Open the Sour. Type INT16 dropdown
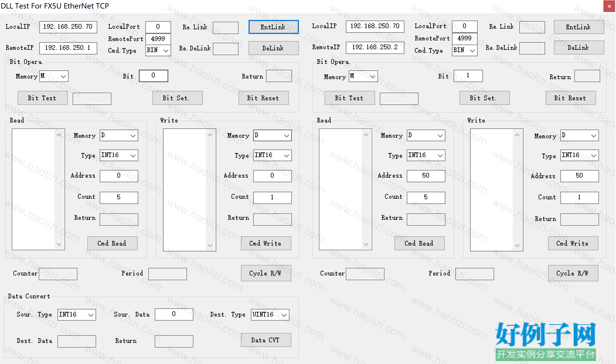Screen dimensions: 616x364 76,315
